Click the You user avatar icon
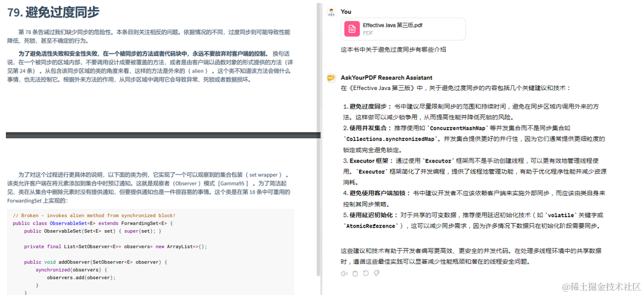Viewport: 644px width, 295px height. (331, 12)
